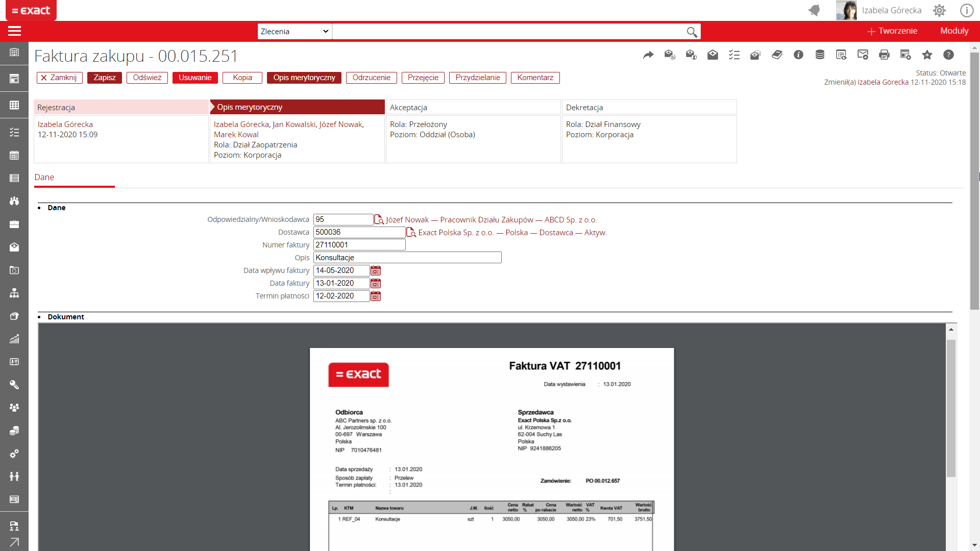Click the forward arrow share icon
The image size is (980, 551).
[x=648, y=55]
